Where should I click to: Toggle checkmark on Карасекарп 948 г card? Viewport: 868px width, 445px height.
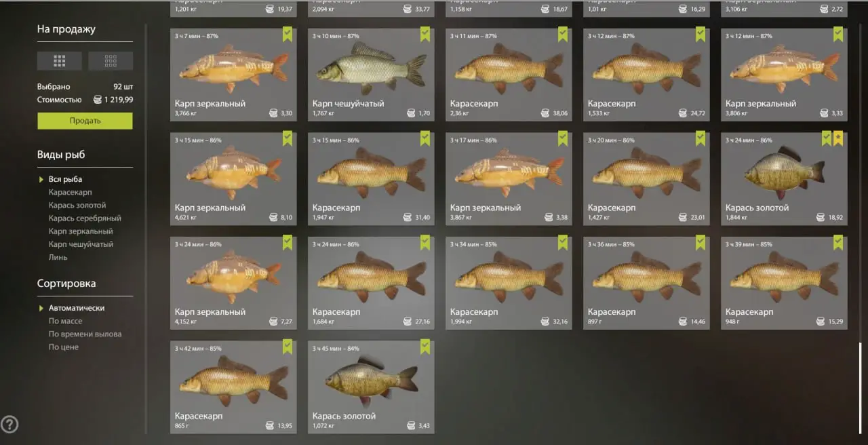point(838,243)
